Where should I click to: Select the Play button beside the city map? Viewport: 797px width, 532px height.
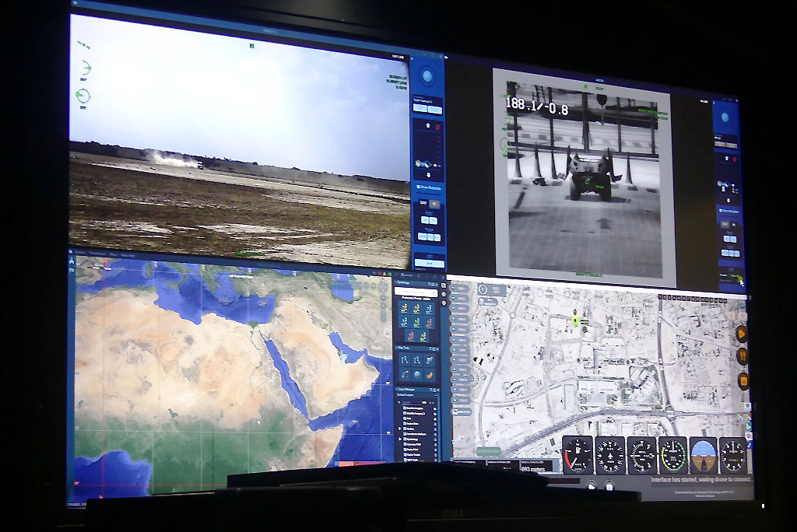coord(742,333)
